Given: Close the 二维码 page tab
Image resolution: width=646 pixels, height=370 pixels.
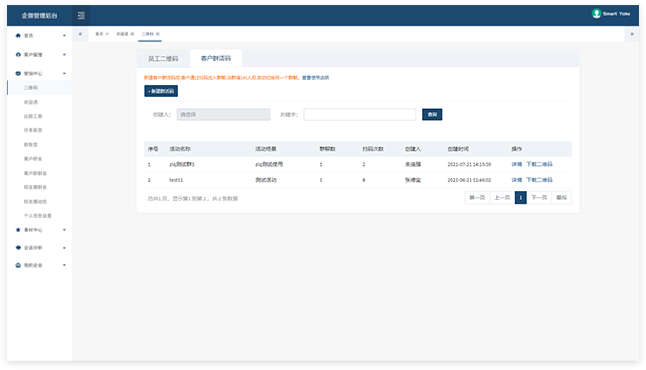Looking at the screenshot, I should (158, 34).
